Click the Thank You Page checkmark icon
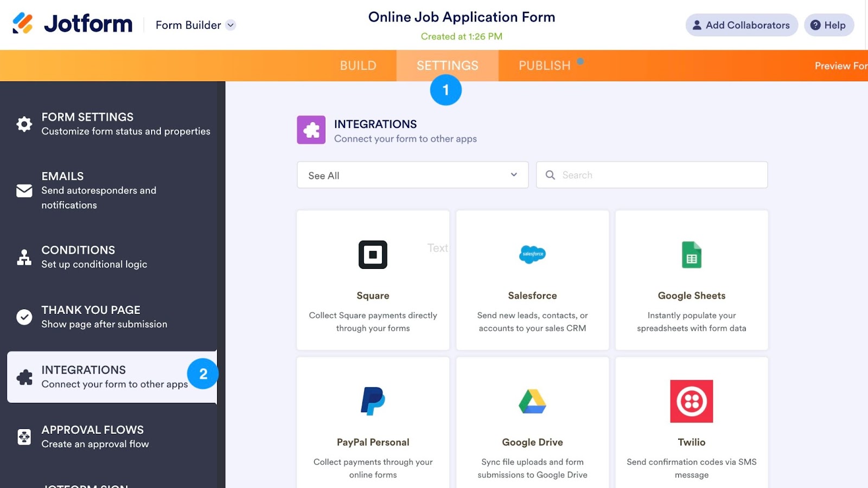This screenshot has height=488, width=868. click(24, 317)
